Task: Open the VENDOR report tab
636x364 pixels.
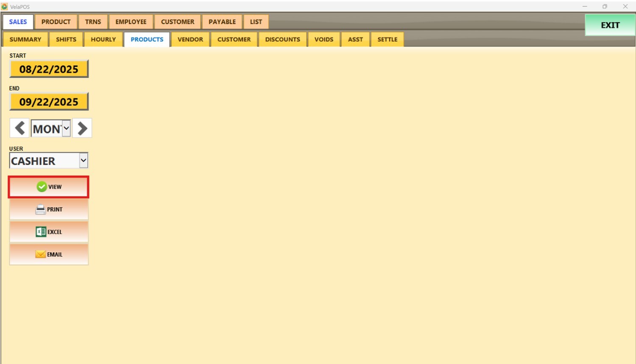Action: point(190,39)
